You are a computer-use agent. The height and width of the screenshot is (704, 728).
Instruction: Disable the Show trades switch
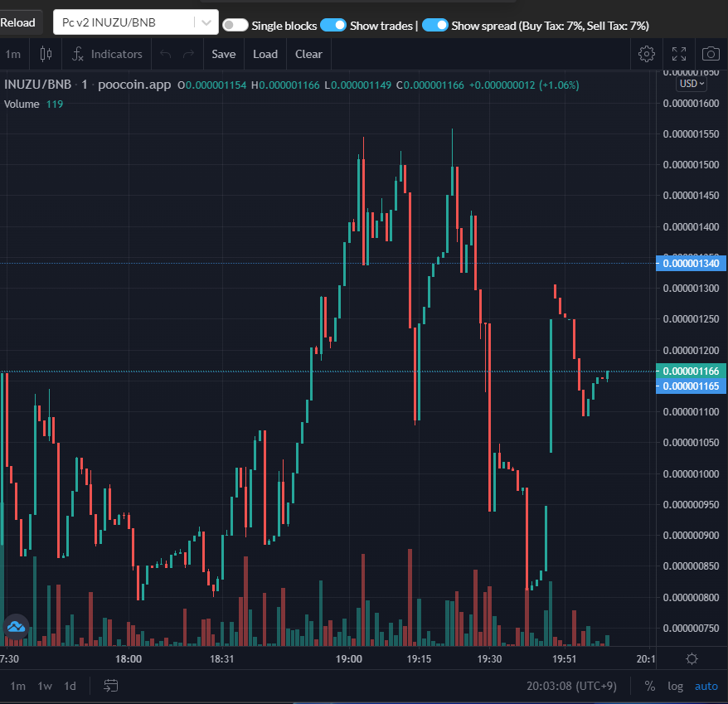(x=333, y=25)
